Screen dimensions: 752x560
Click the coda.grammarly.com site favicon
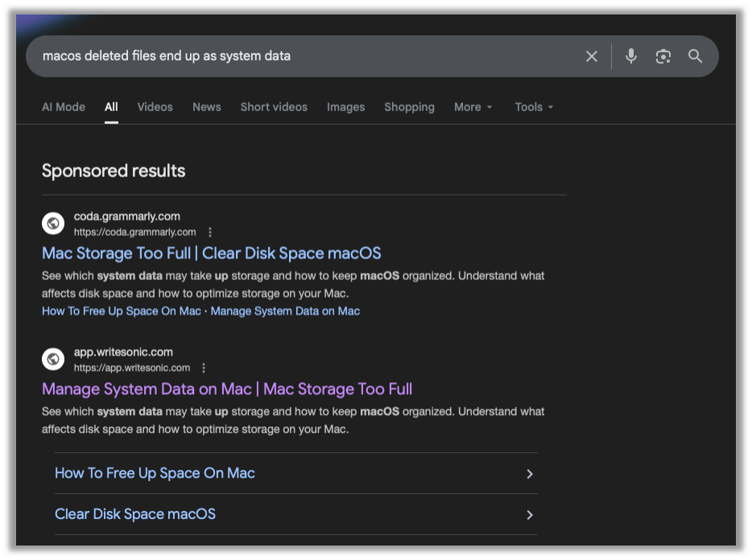[x=52, y=223]
